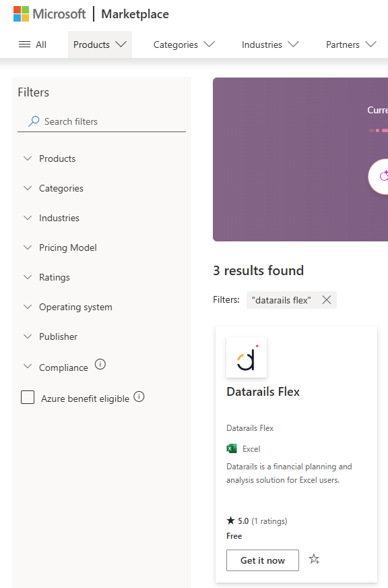Open the Datarails Flex title link
This screenshot has width=388, height=588.
coord(263,392)
